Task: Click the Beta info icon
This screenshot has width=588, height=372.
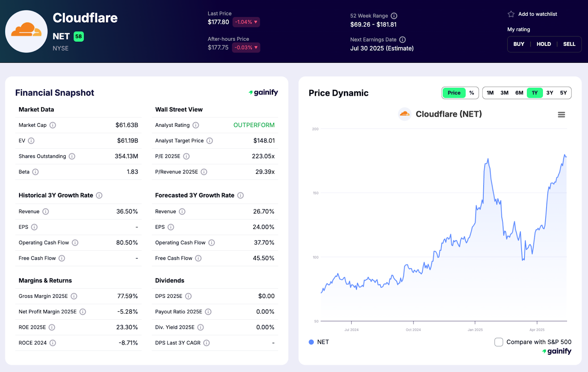Action: point(35,172)
